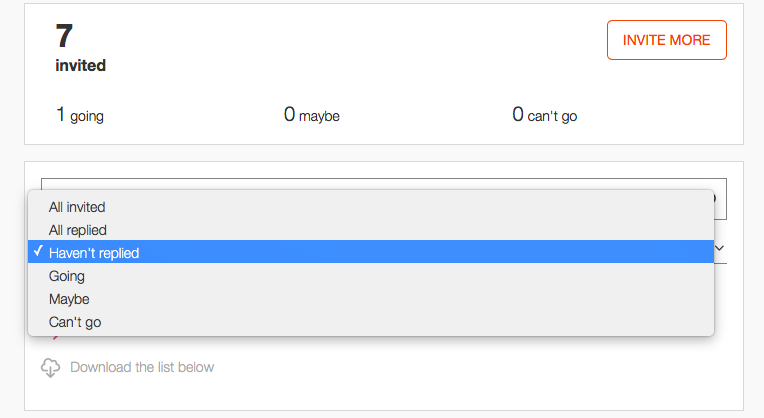
Task: Click the invited label under 7
Action: click(x=80, y=65)
